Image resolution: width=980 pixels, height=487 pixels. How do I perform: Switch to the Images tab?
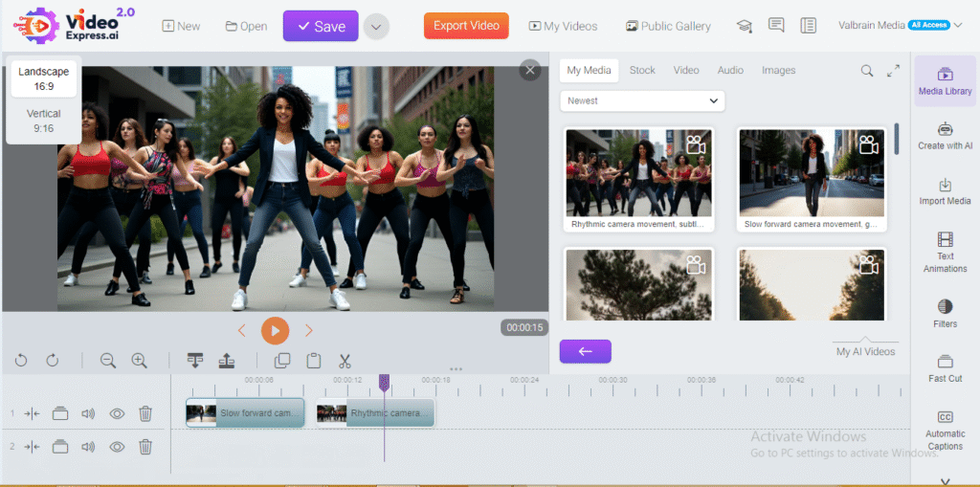click(x=779, y=71)
